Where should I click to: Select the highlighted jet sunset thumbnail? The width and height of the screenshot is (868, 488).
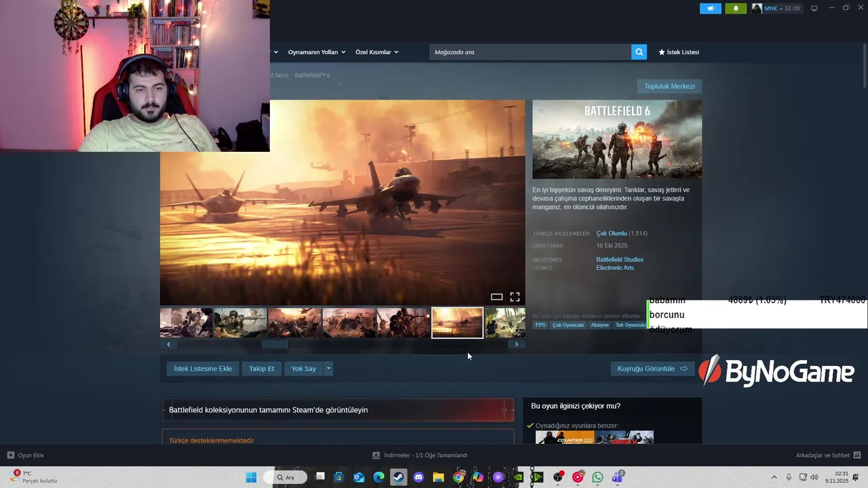(458, 323)
